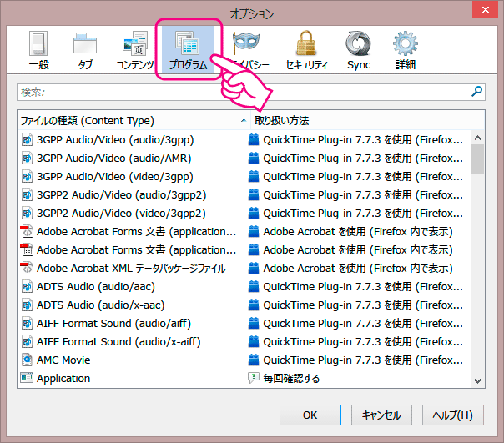Click the vertical scrollbar thumb
The height and width of the screenshot is (443, 504).
point(477,159)
